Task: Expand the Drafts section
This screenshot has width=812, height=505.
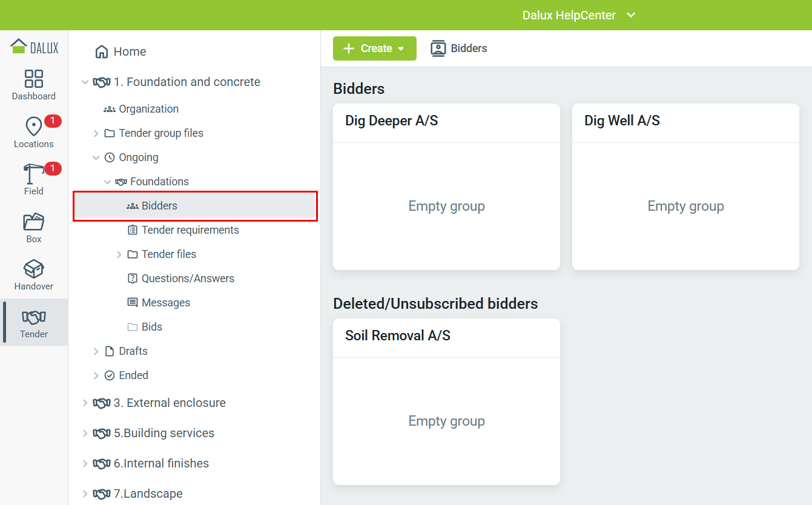Action: pos(96,351)
